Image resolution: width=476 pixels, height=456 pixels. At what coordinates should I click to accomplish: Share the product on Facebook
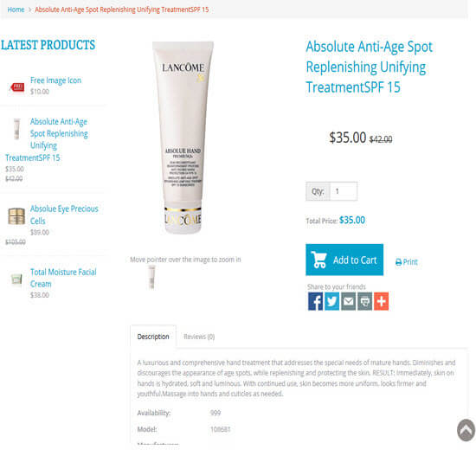click(315, 301)
